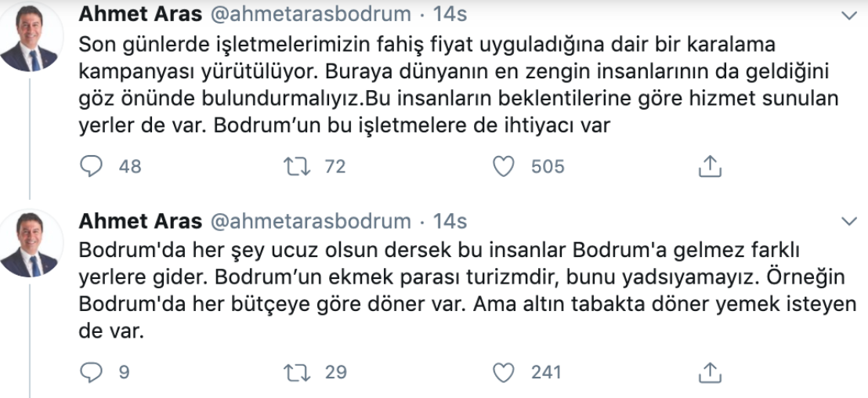
Task: Share the second tweet about döner
Action: 709,371
